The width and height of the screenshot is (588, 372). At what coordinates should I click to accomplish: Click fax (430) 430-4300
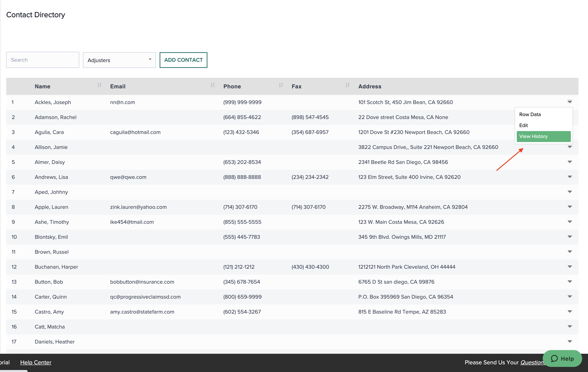point(310,267)
